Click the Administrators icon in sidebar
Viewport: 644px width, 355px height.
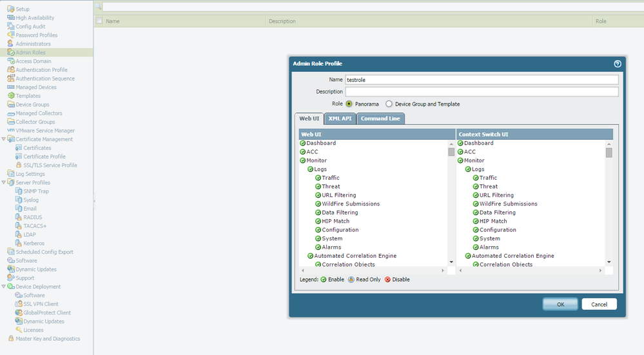(10, 44)
